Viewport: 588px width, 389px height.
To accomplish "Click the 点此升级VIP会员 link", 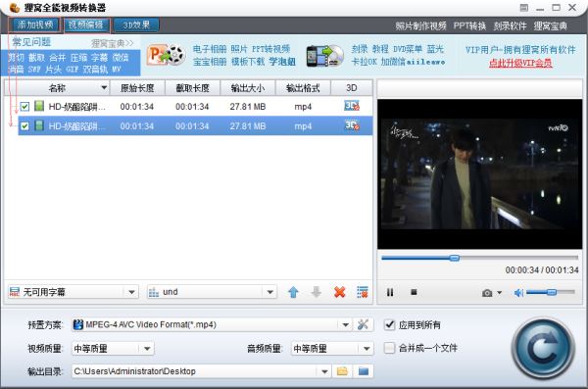I will (x=520, y=63).
